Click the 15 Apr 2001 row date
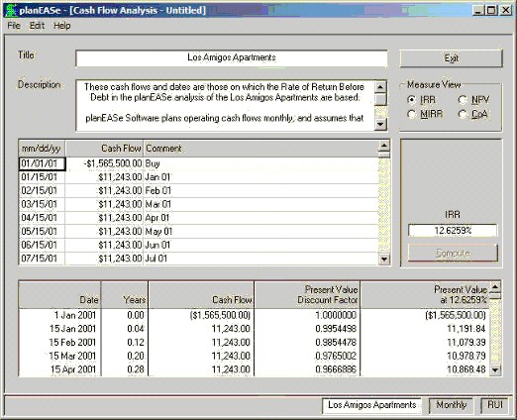This screenshot has width=517, height=420. coord(73,369)
